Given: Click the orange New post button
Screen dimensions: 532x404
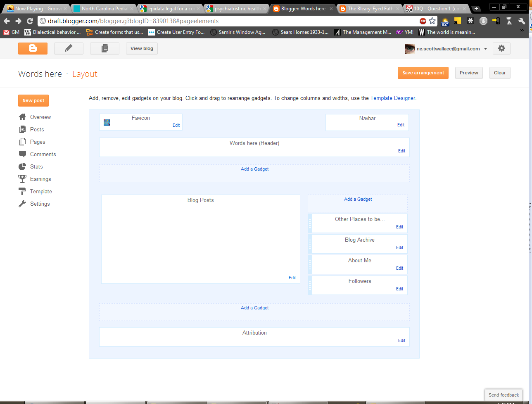Looking at the screenshot, I should (x=33, y=100).
